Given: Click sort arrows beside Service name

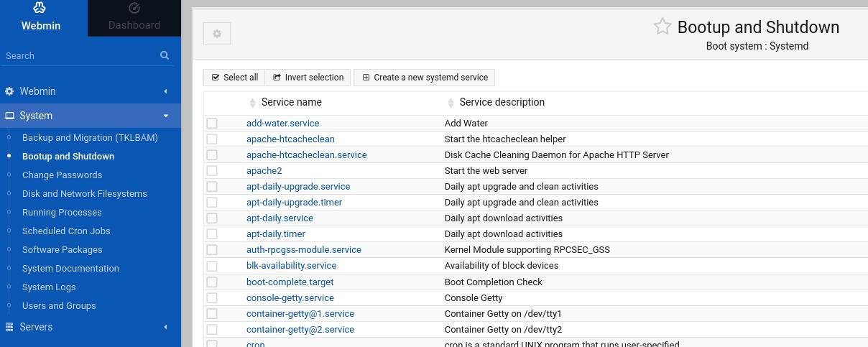Looking at the screenshot, I should 252,103.
